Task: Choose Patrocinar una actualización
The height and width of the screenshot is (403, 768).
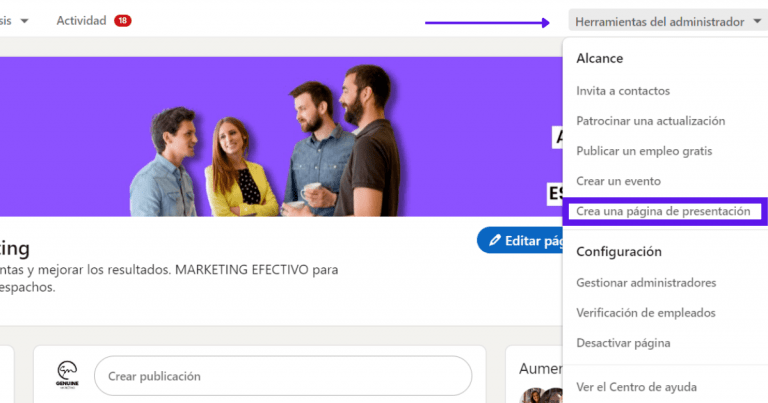Action: point(650,121)
